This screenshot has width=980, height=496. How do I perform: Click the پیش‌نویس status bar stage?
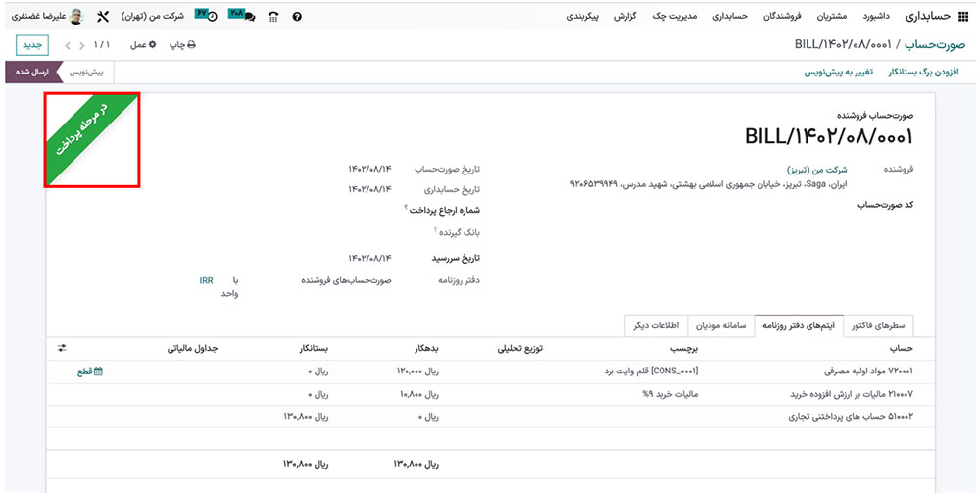coord(90,73)
